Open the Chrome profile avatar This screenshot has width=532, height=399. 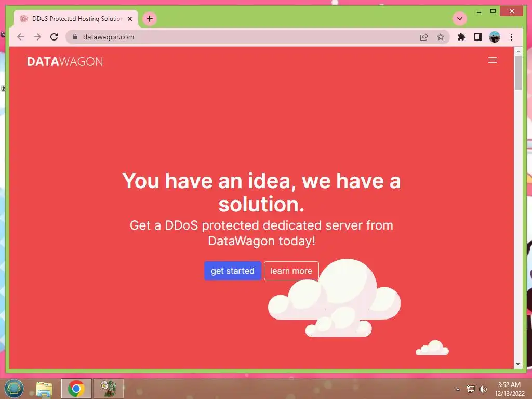495,37
